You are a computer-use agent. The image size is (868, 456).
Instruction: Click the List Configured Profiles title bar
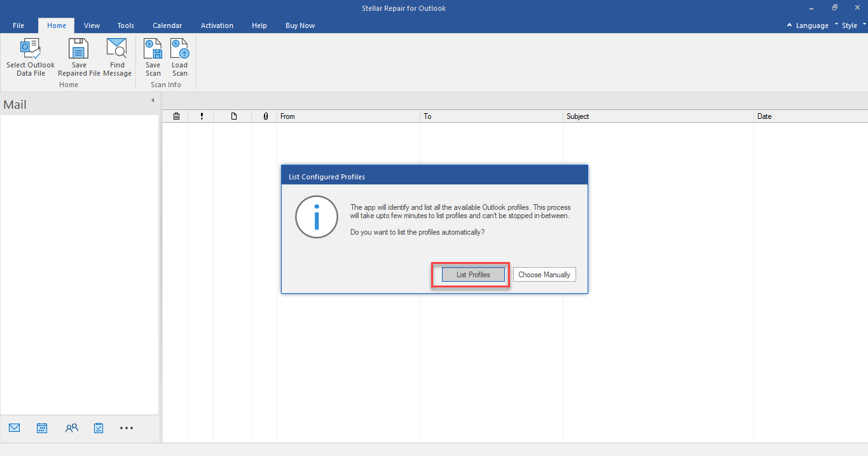click(x=434, y=176)
